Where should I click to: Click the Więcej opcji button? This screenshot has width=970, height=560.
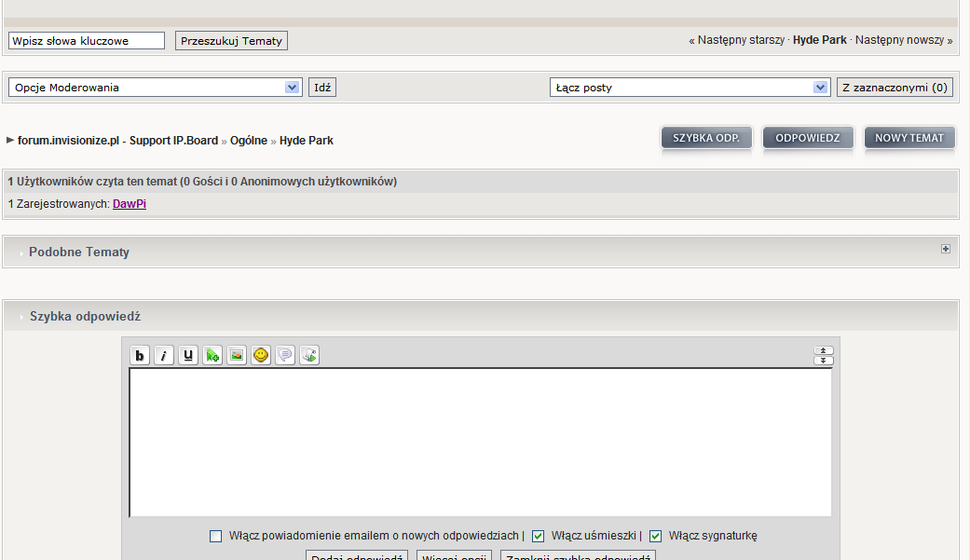tap(454, 555)
